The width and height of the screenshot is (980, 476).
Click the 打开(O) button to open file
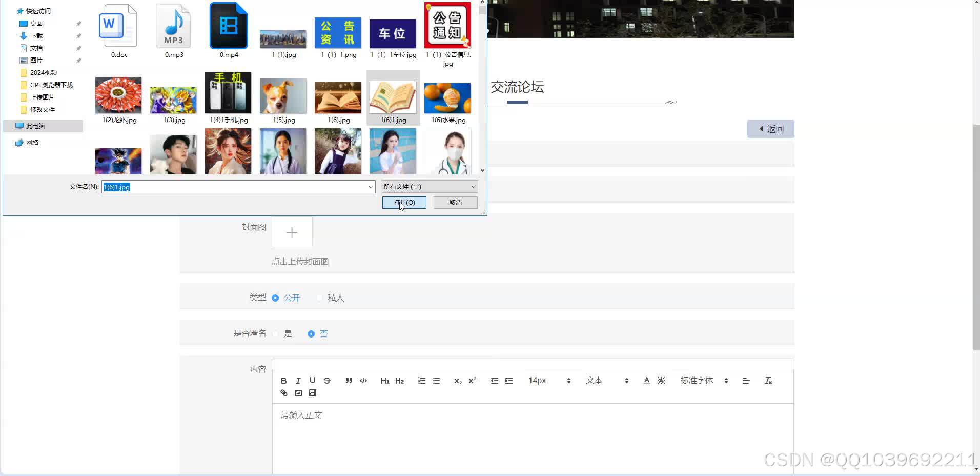point(404,202)
